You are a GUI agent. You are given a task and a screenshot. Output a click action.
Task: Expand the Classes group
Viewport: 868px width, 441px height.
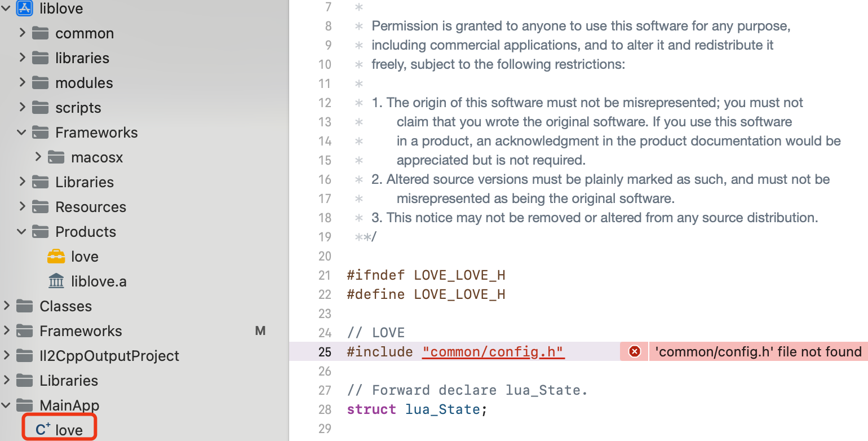(x=6, y=306)
